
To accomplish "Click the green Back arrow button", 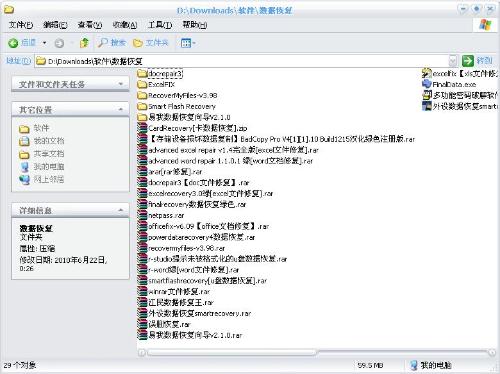I will click(x=22, y=43).
